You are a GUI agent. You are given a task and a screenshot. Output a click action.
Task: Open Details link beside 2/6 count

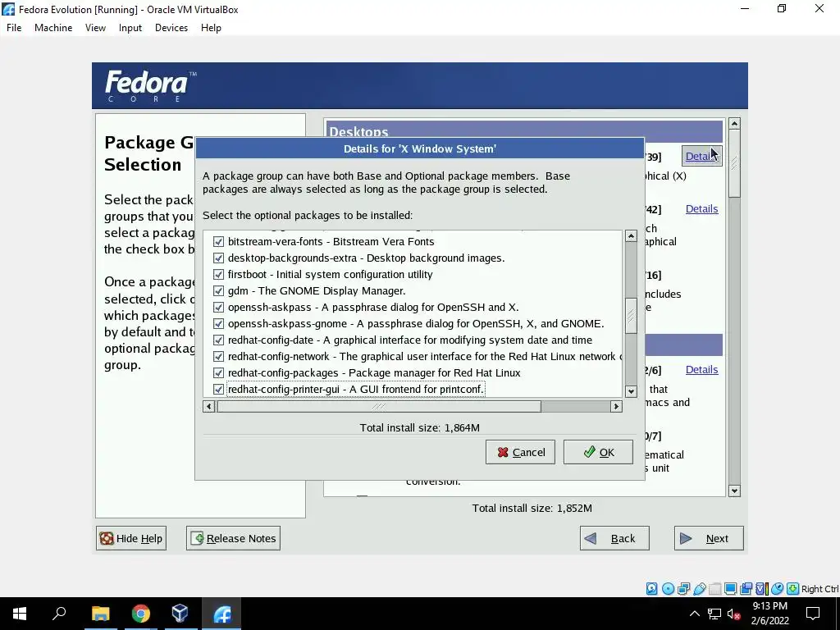click(x=702, y=370)
